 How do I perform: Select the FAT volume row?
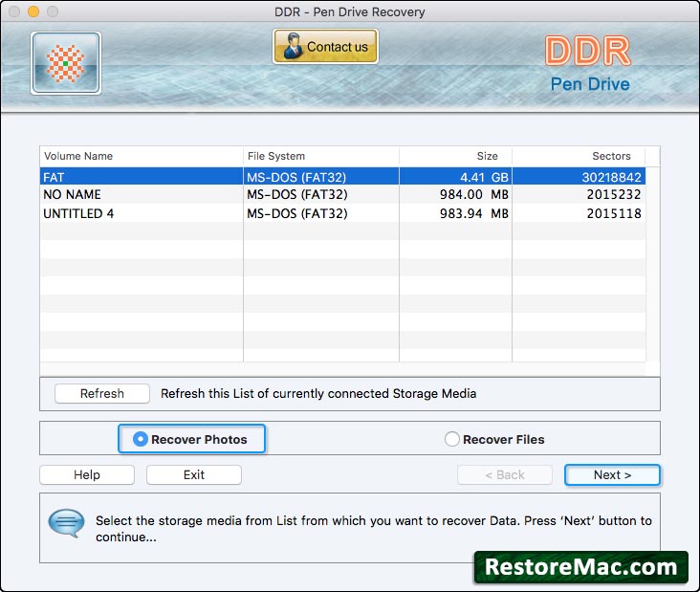point(342,177)
